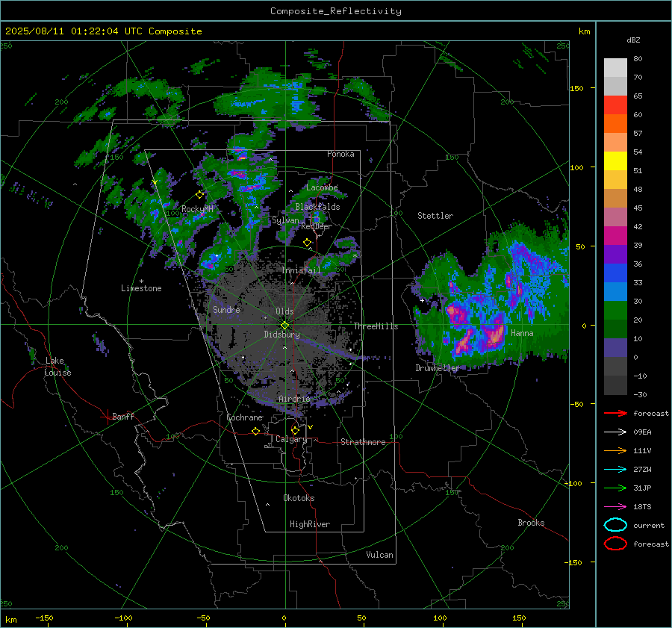Click the magenta 18TS arrow symbol
The image size is (672, 628).
(x=615, y=507)
